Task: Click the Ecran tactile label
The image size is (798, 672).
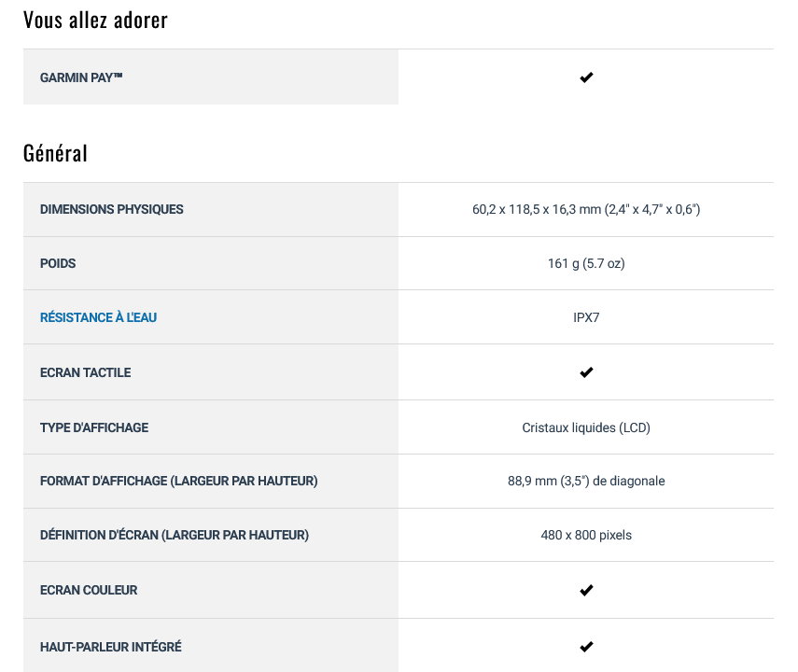Action: coord(86,372)
